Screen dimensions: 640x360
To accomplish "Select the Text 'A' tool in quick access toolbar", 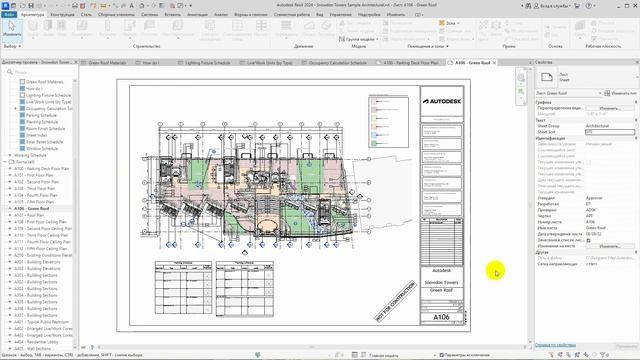I will 131,6.
